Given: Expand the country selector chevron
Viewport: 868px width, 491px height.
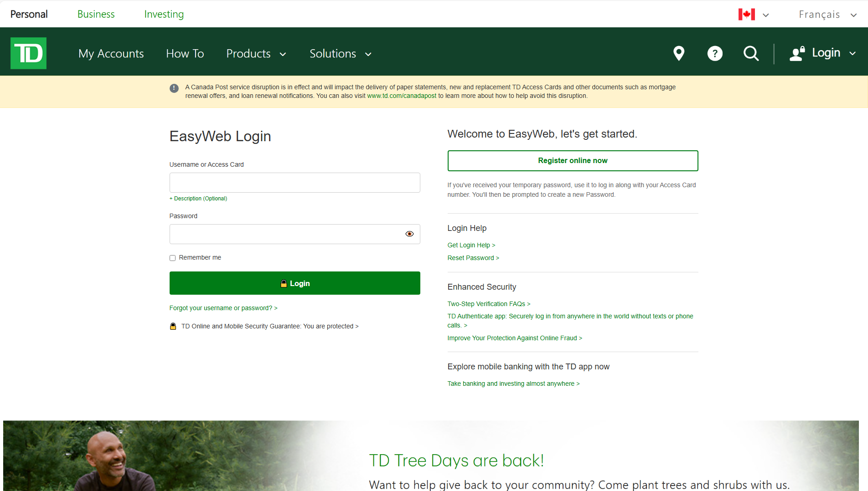Looking at the screenshot, I should (x=766, y=15).
